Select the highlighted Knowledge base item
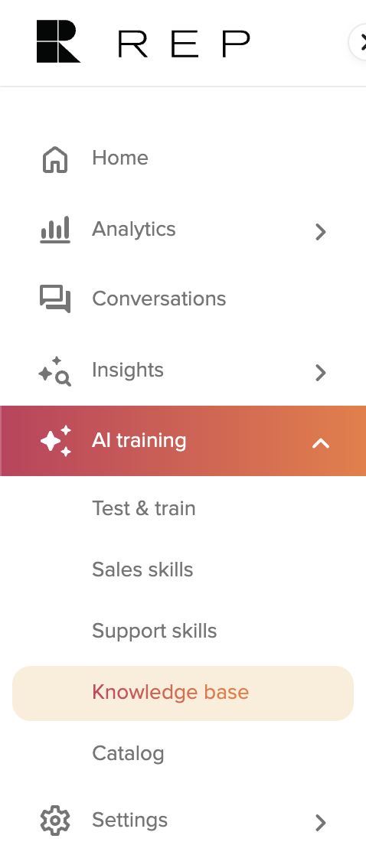Image resolution: width=366 pixels, height=868 pixels. [x=183, y=693]
